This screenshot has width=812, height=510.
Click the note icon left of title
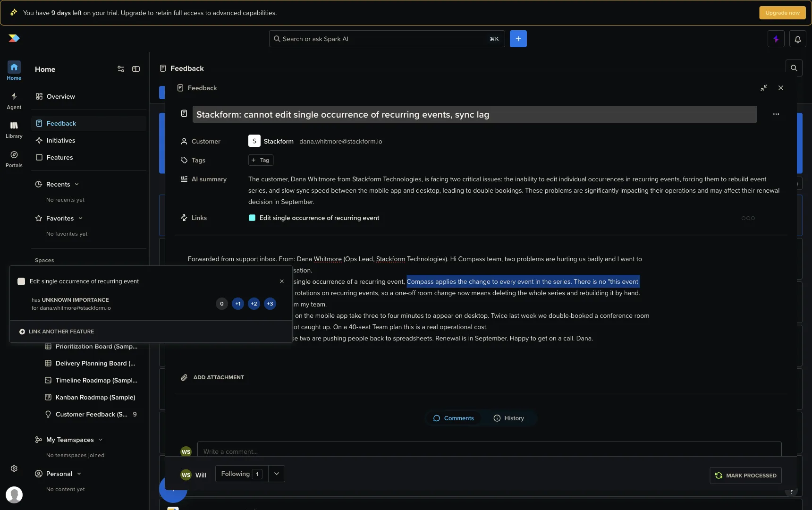coord(184,113)
